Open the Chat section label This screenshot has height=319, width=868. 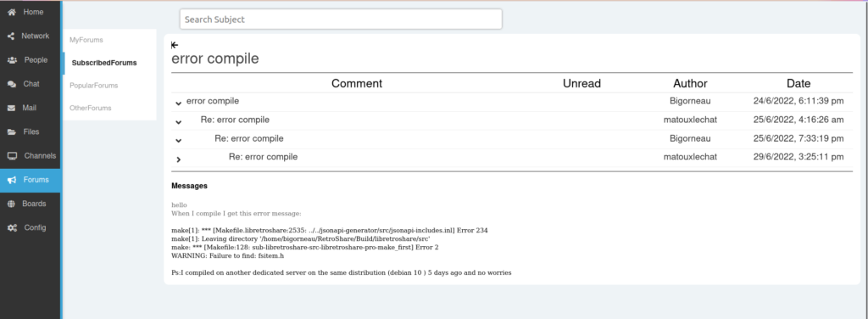(31, 84)
